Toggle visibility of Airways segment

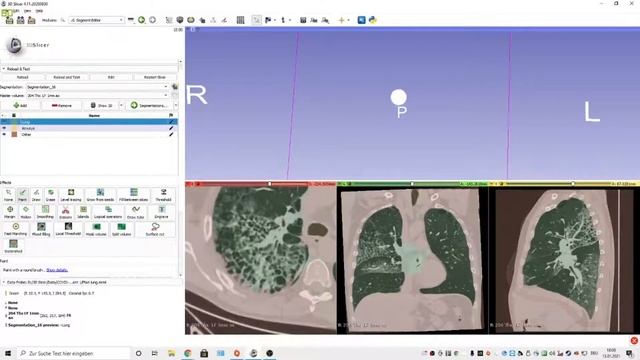coord(4,128)
